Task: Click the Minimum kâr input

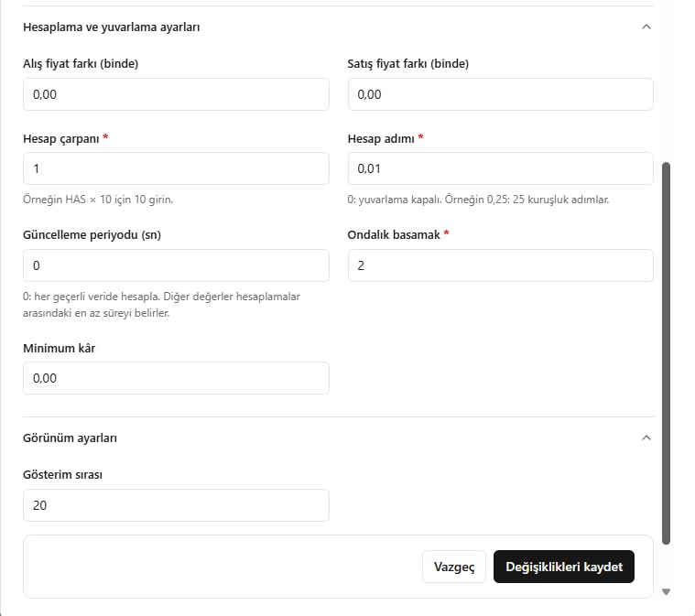Action: [x=176, y=378]
